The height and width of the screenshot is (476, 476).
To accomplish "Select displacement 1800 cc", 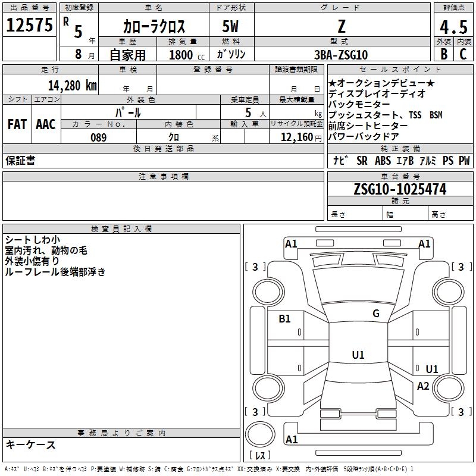I will [x=187, y=55].
